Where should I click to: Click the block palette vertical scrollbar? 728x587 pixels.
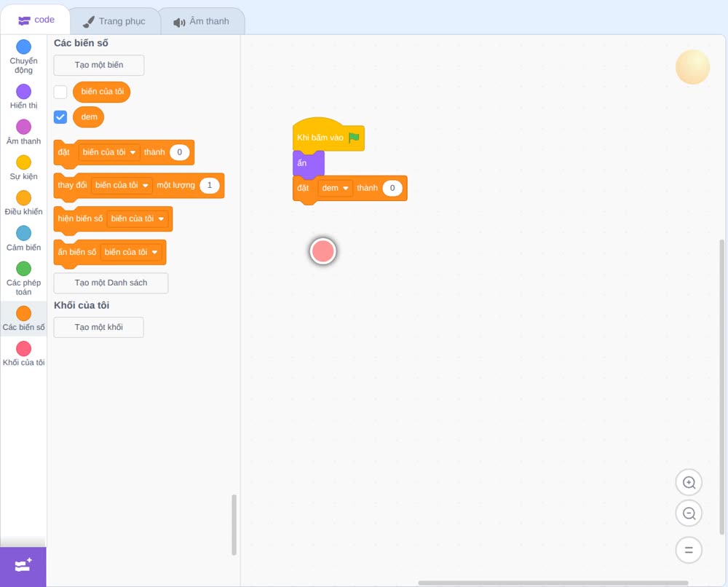click(x=234, y=525)
